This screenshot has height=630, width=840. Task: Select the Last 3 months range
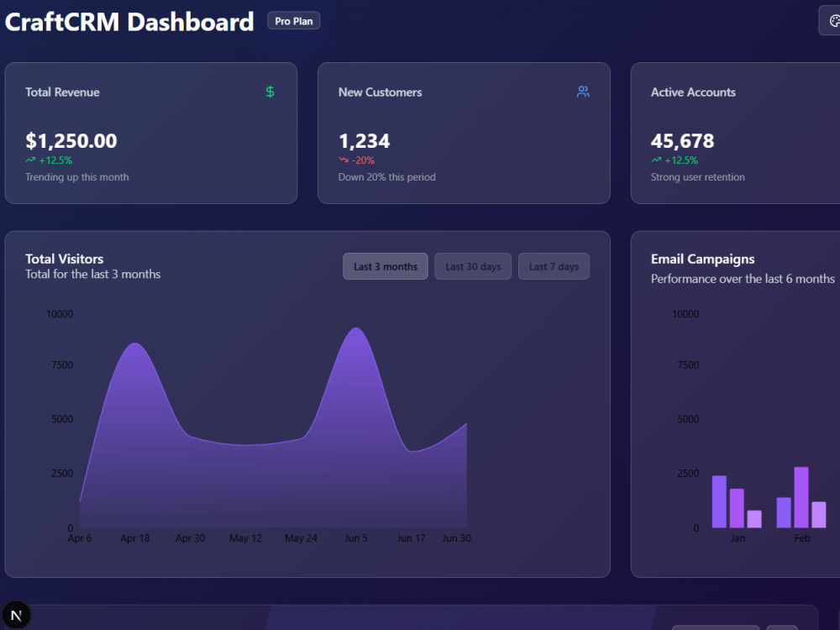point(386,266)
